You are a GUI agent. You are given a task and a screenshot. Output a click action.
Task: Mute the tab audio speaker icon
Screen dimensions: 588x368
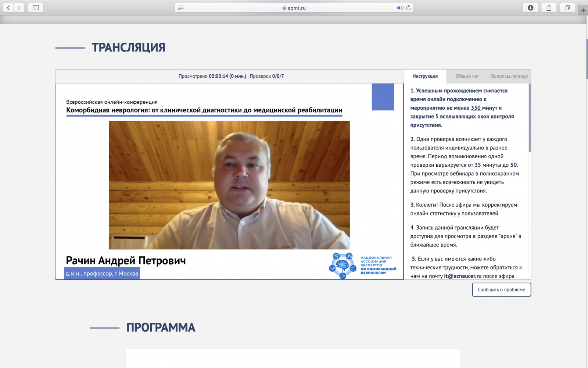(x=400, y=8)
